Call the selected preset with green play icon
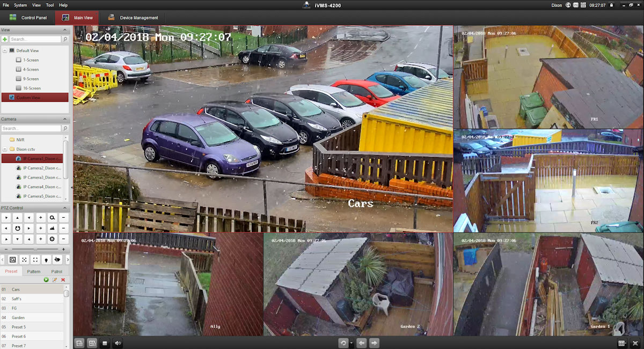644x349 pixels. (46, 280)
